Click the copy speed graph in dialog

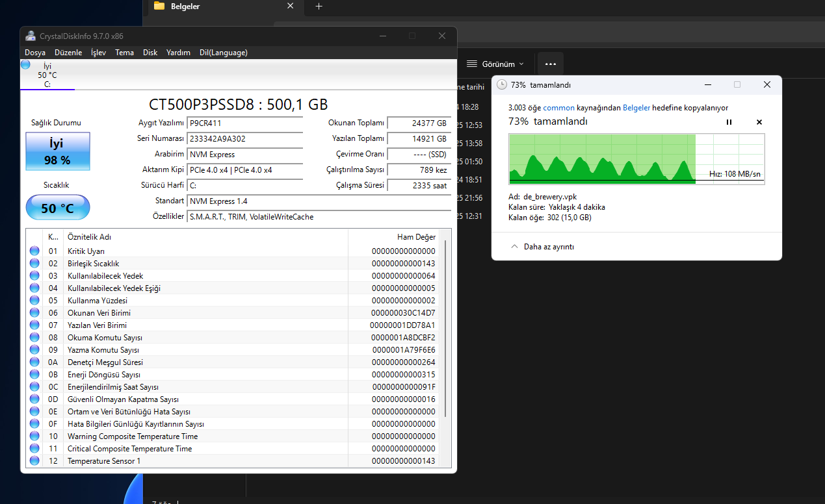pos(636,159)
